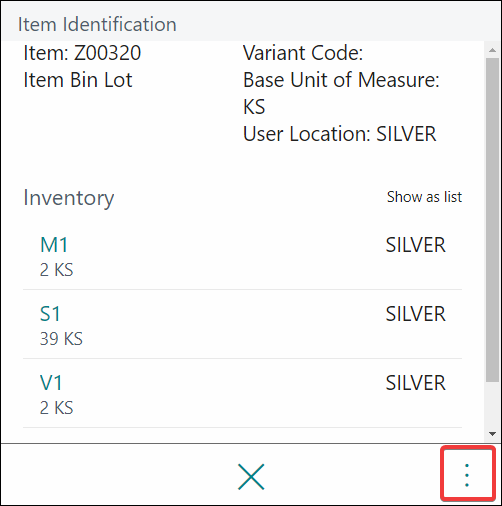This screenshot has height=506, width=502.
Task: Select the 2 KS quantity under V1
Action: click(x=56, y=408)
